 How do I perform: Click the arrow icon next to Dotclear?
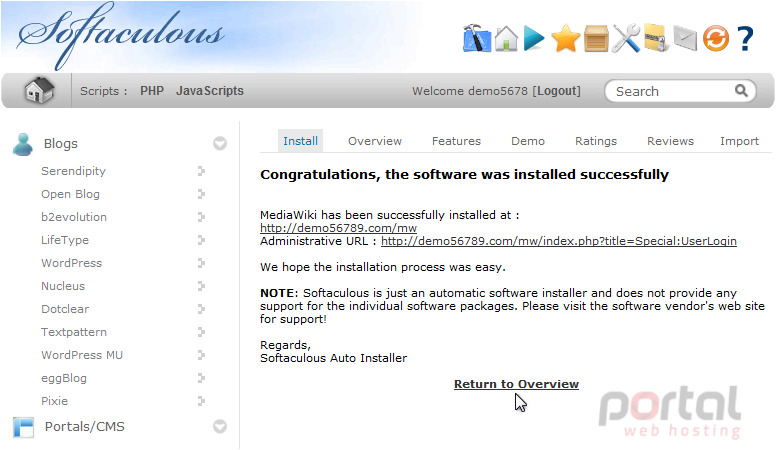point(201,309)
